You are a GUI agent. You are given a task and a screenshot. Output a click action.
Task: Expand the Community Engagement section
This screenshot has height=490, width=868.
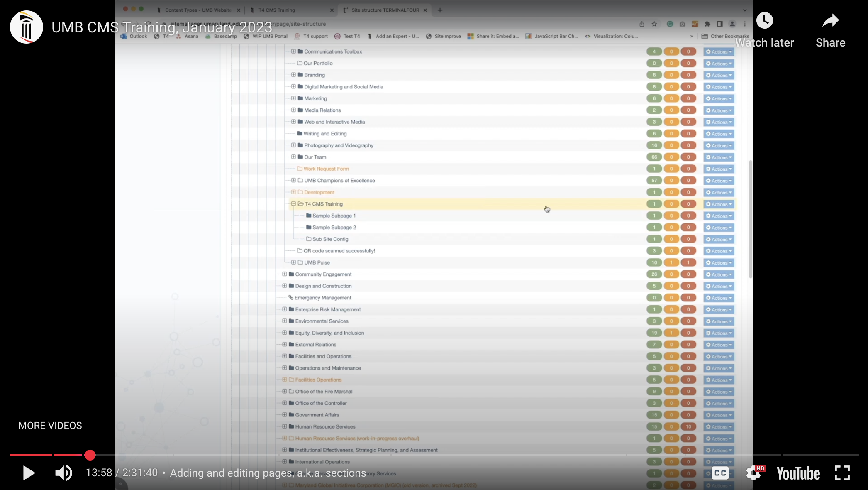pyautogui.click(x=285, y=274)
